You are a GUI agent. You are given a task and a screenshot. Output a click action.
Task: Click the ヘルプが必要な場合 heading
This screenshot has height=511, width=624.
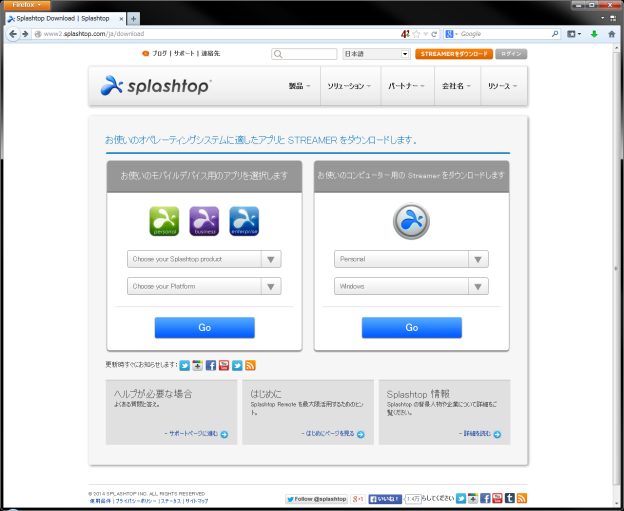[x=153, y=394]
